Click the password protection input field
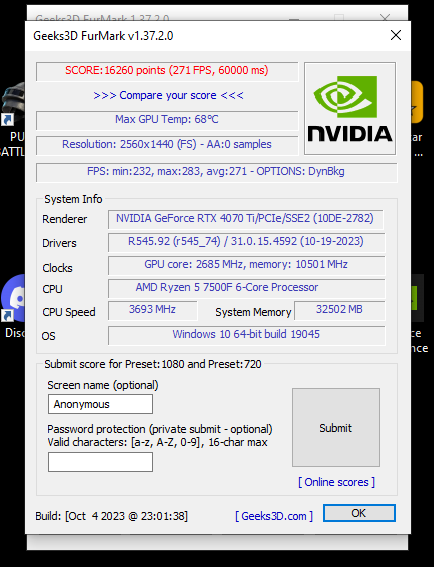This screenshot has width=434, height=567. click(x=100, y=462)
